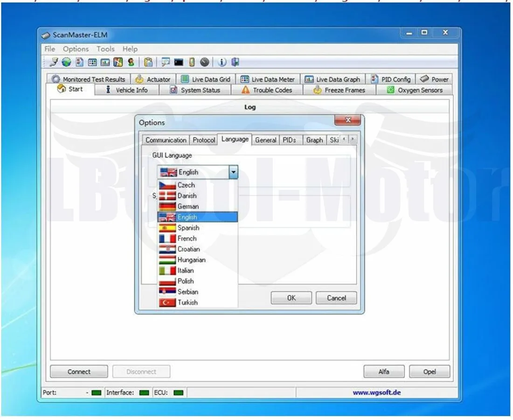
Task: Open the PID Config tab
Action: click(x=391, y=79)
